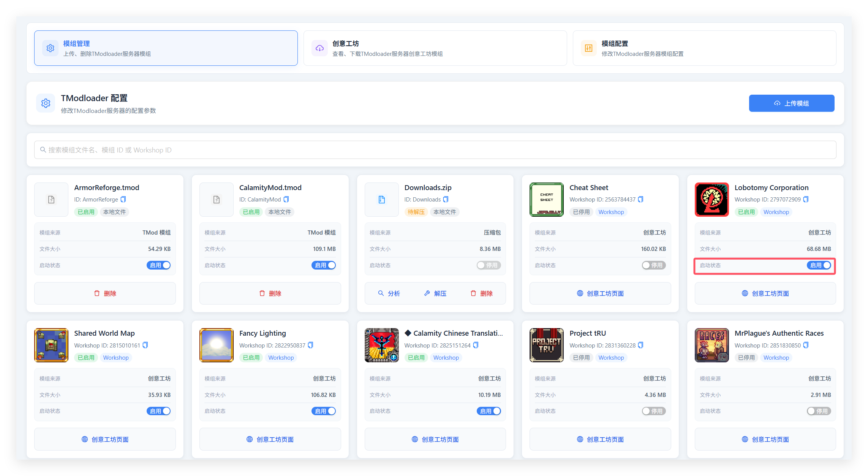The image size is (868, 476).
Task: Enable MrPlague's Authentic Races toggle
Action: (x=819, y=411)
